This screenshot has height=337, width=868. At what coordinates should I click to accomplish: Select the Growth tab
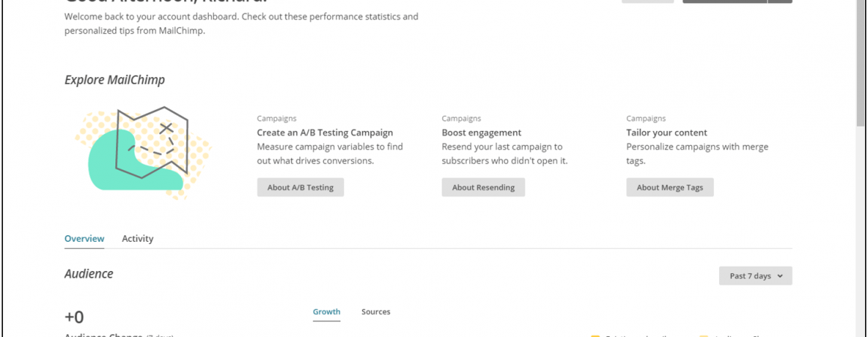point(326,312)
